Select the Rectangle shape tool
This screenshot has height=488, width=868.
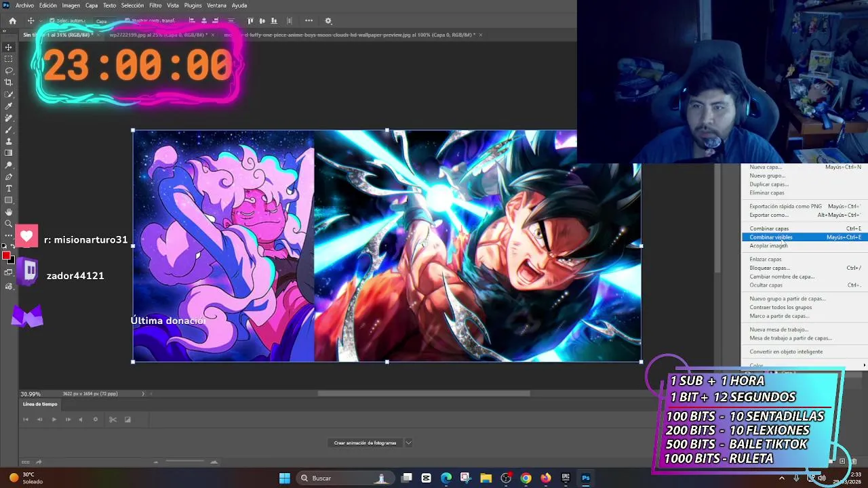click(9, 200)
